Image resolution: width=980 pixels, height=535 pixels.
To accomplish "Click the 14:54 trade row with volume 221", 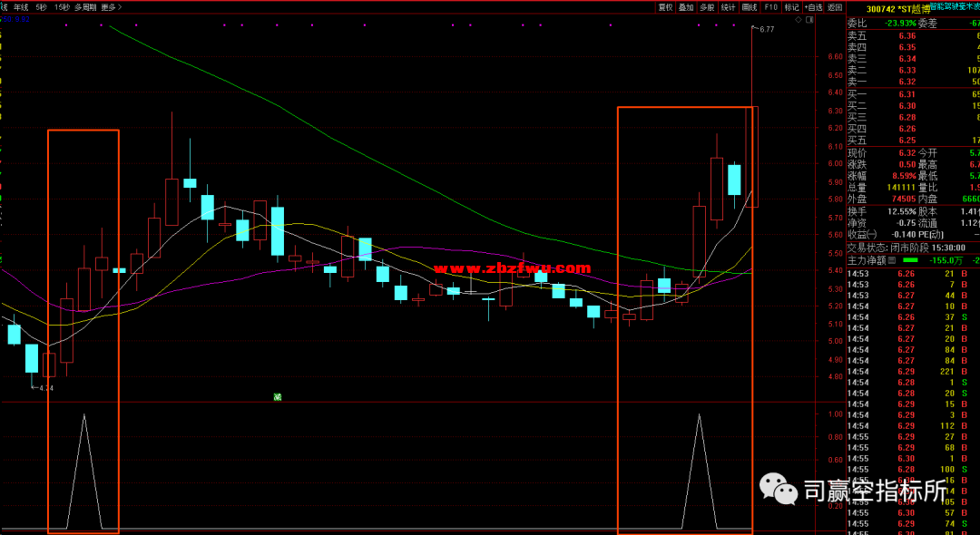I will click(912, 372).
